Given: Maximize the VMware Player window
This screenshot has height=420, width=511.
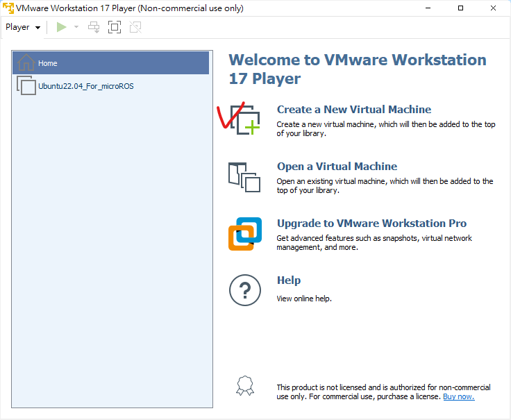Looking at the screenshot, I should pyautogui.click(x=460, y=8).
